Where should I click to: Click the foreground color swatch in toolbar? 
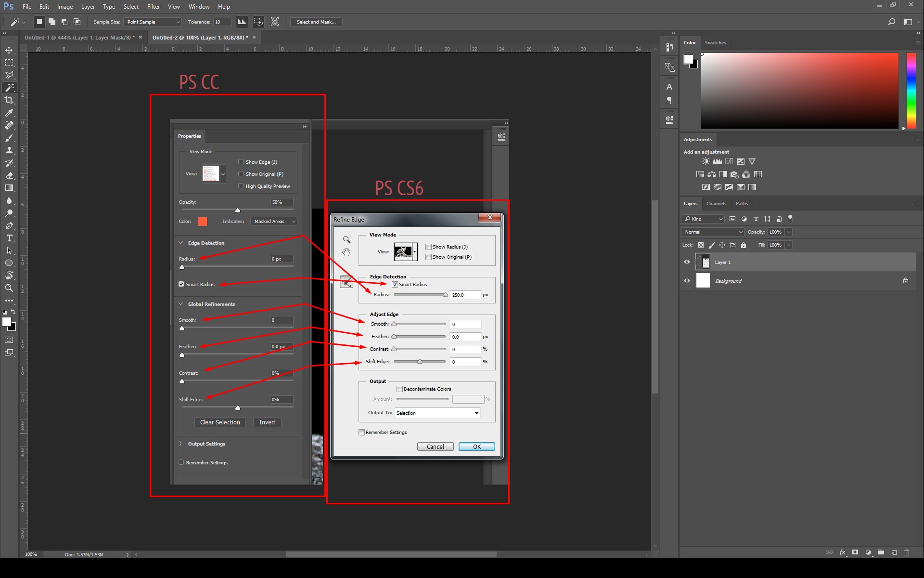[x=7, y=322]
